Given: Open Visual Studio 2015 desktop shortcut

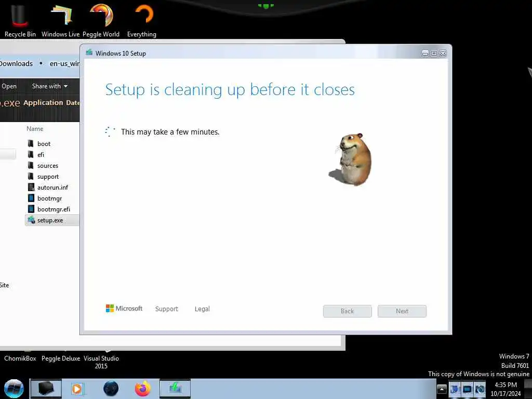Looking at the screenshot, I should pos(101,362).
